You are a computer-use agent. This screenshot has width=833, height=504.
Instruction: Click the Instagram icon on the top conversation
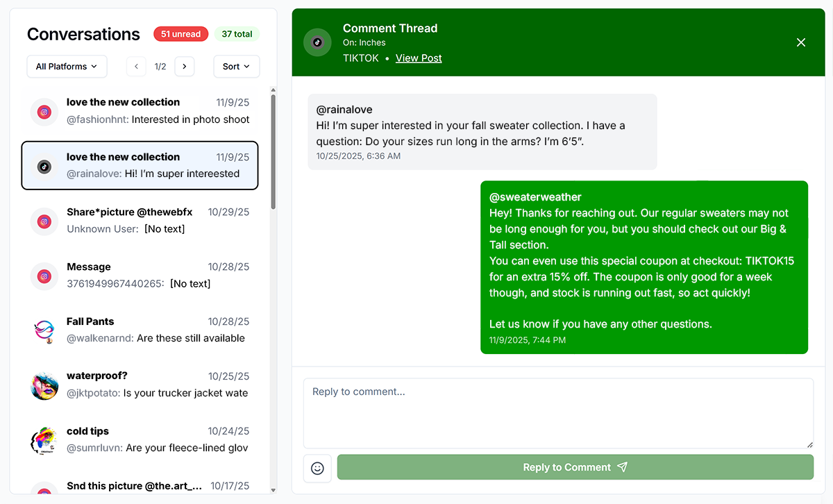pyautogui.click(x=44, y=110)
